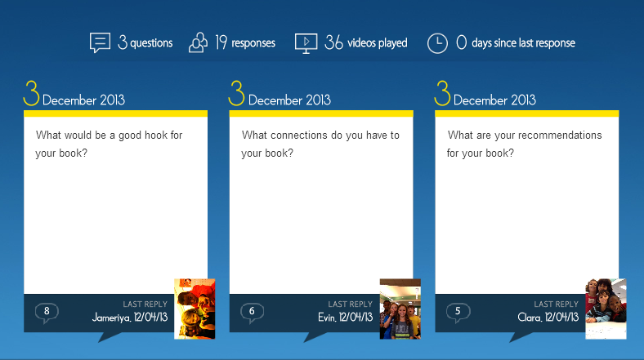Open Clara's video thumbnail
Image resolution: width=644 pixels, height=360 pixels.
(606, 309)
